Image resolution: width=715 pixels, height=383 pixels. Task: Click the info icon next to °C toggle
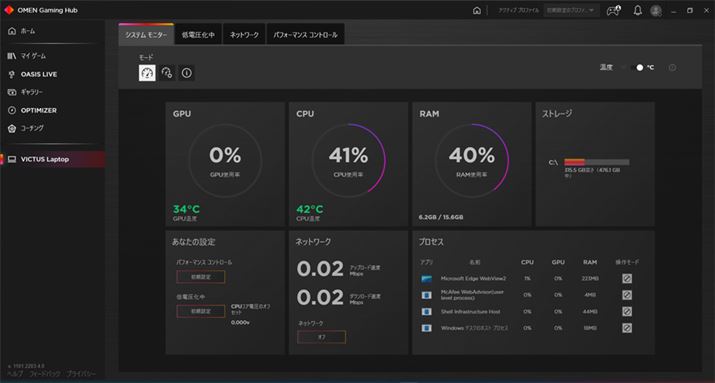[672, 67]
